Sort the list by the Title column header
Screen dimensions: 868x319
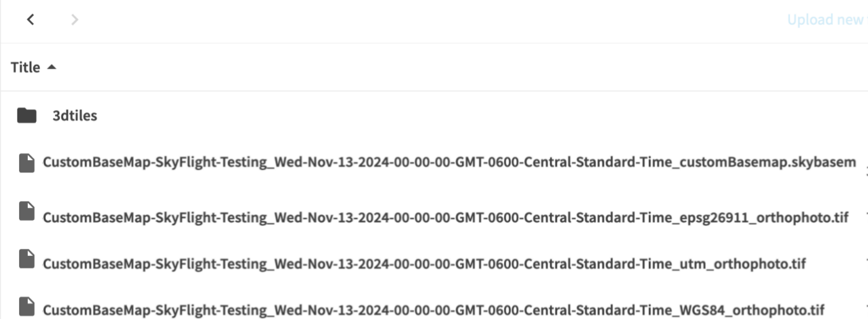[x=25, y=67]
